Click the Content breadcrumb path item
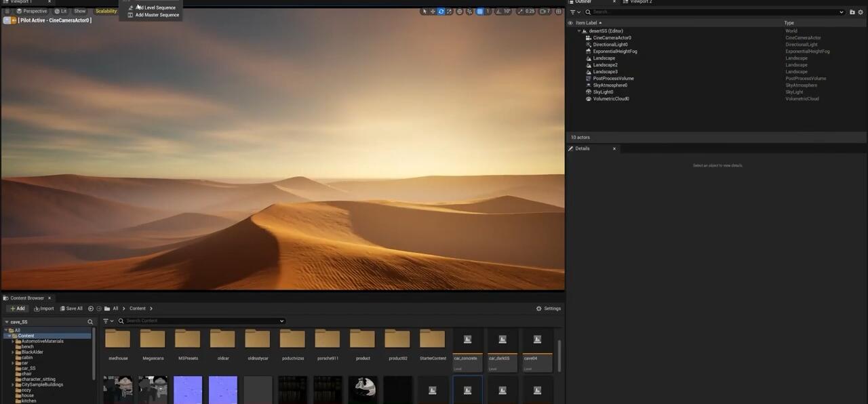This screenshot has width=868, height=404. click(138, 308)
